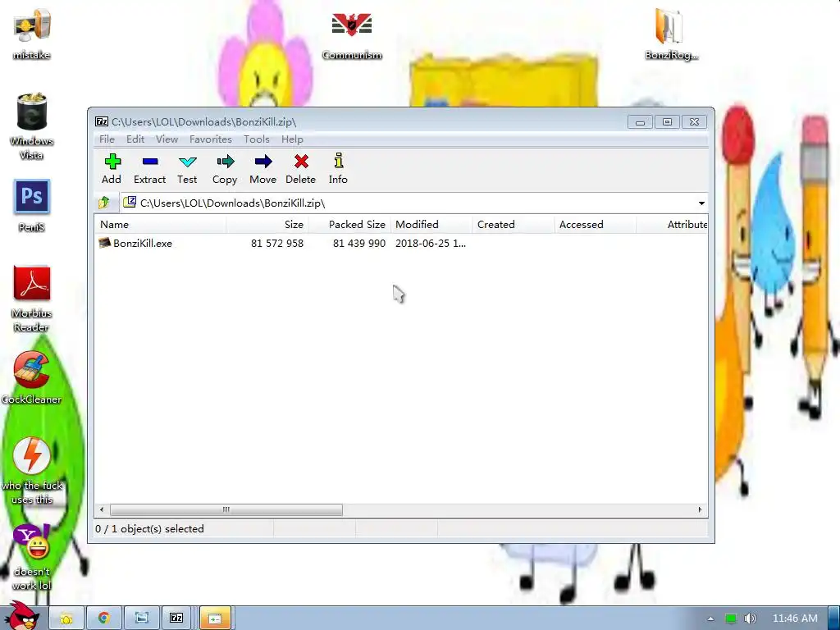
Task: Expand the address path dropdown arrow
Action: click(x=701, y=203)
